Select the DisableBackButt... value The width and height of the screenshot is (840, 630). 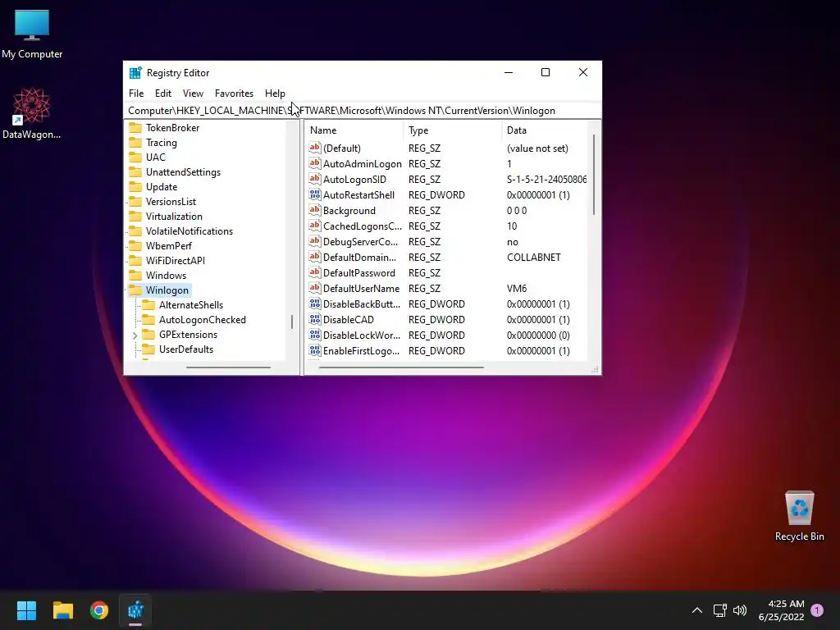[362, 304]
